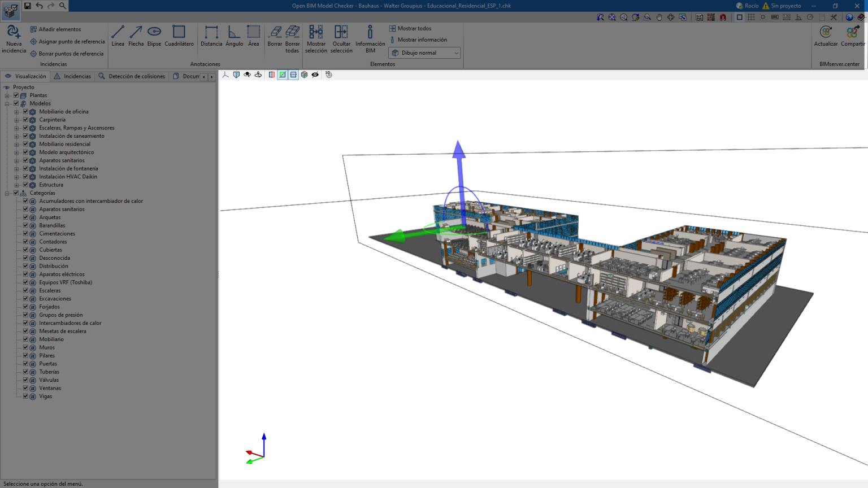Click the save icon in title bar
Image resolution: width=868 pixels, height=488 pixels.
pos(27,6)
